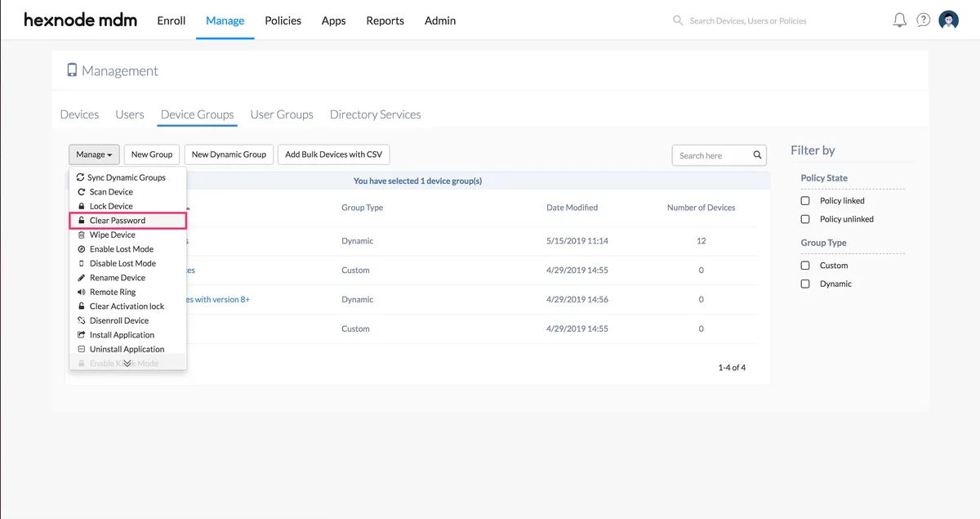This screenshot has width=980, height=519.
Task: Click the notifications bell icon
Action: pyautogui.click(x=899, y=20)
